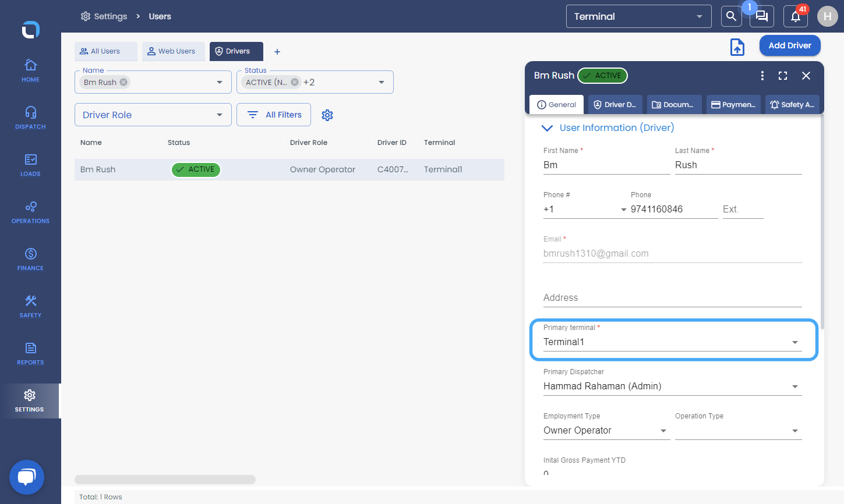The width and height of the screenshot is (844, 504).
Task: Open the Driver Role dropdown
Action: [153, 115]
